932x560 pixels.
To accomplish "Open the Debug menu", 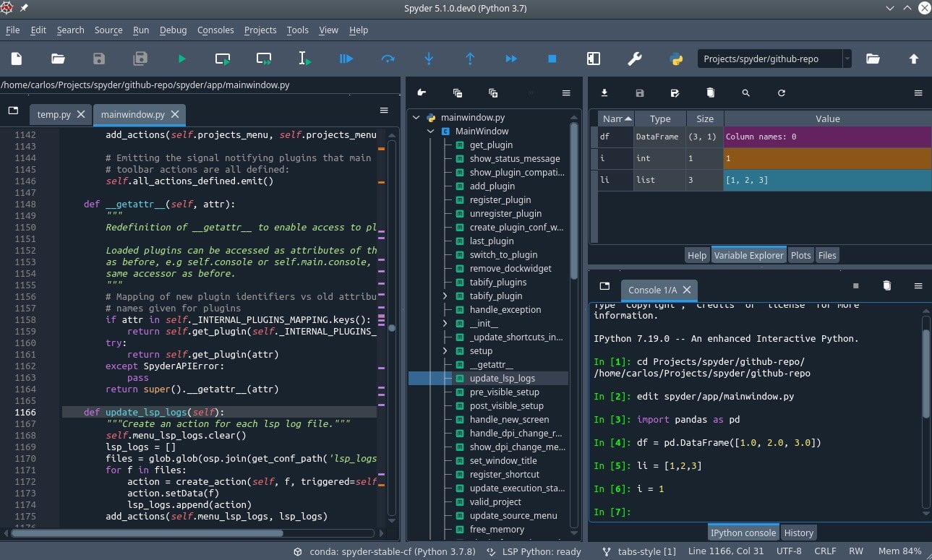I will pos(174,30).
